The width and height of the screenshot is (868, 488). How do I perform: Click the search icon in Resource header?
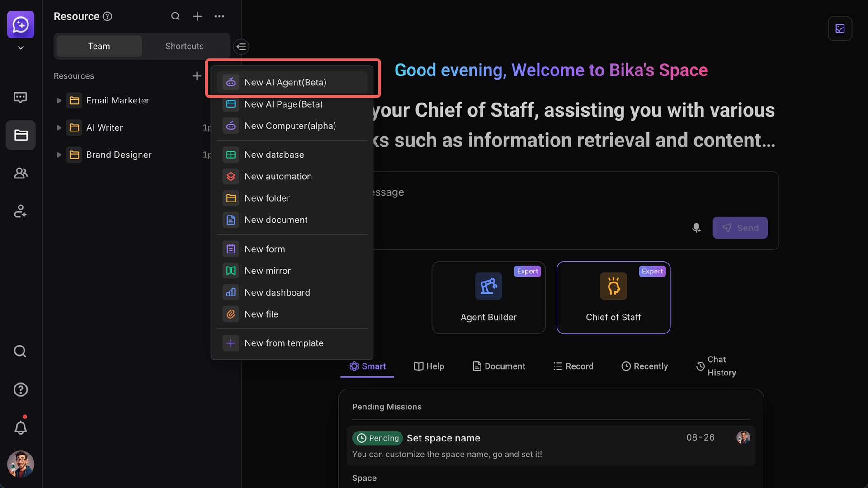pyautogui.click(x=175, y=16)
